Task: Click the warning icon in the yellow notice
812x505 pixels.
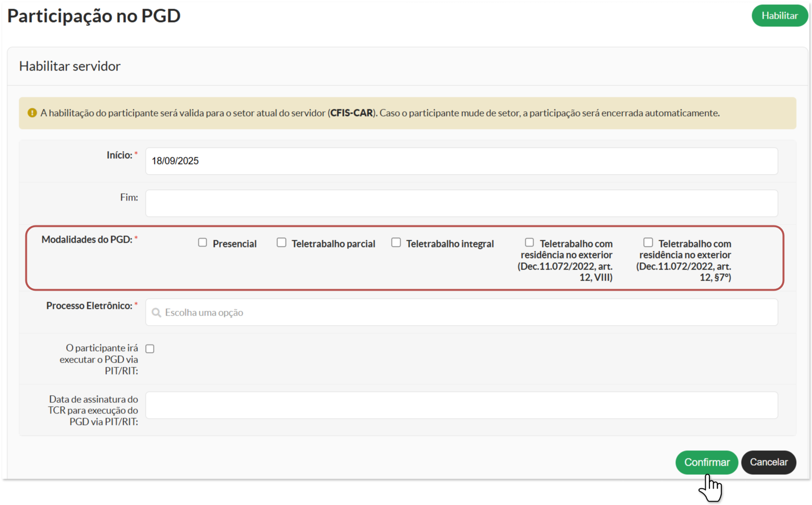Action: point(32,113)
